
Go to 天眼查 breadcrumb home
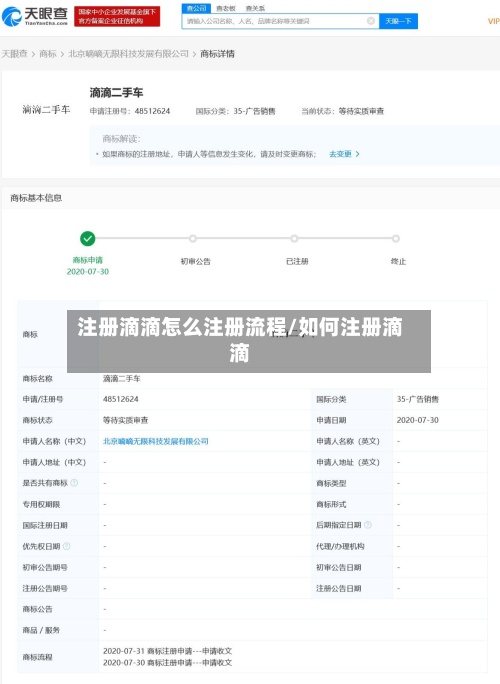coord(15,54)
